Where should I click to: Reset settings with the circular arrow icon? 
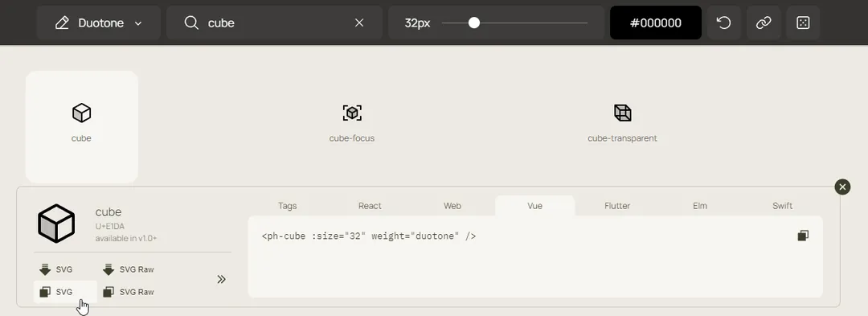(x=724, y=23)
